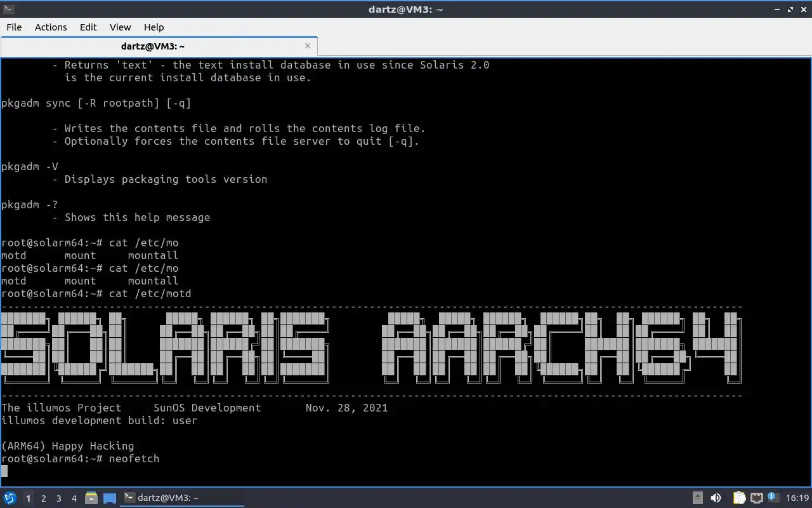Click the dartz@VM3 taskbar window button

183,498
